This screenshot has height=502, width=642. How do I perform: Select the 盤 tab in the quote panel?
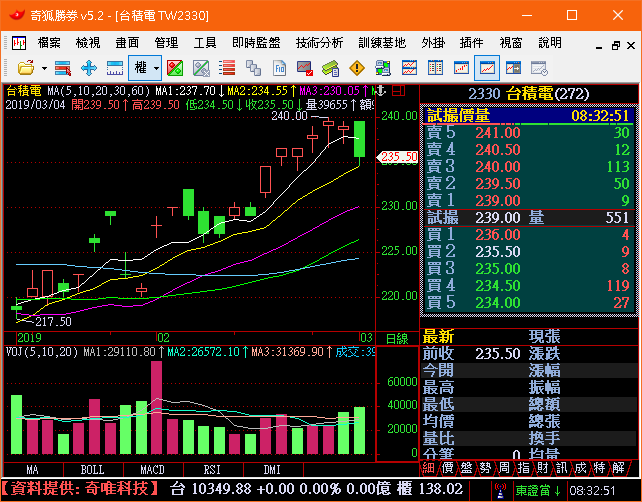pos(466,468)
